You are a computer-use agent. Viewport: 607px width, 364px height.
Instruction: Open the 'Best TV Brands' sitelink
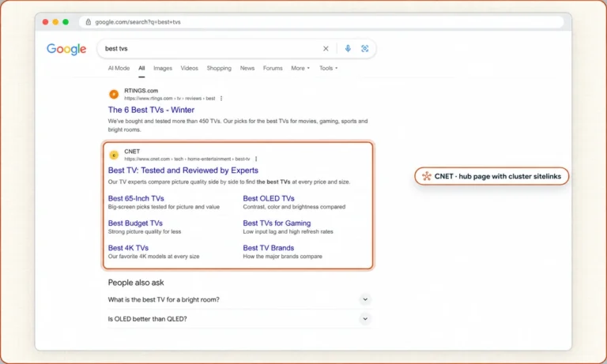(x=268, y=248)
